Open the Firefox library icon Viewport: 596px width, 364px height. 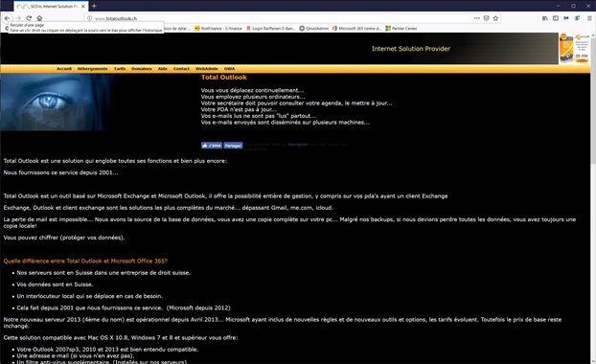(x=545, y=18)
